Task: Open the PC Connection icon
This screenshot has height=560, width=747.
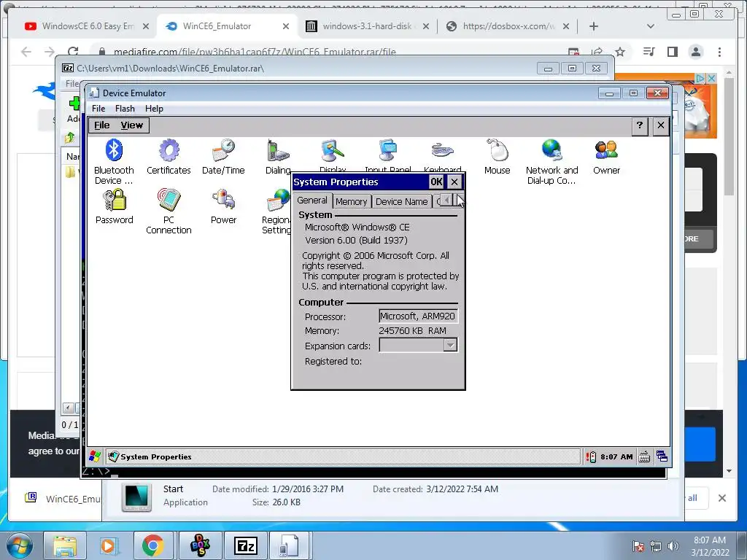Action: (169, 211)
